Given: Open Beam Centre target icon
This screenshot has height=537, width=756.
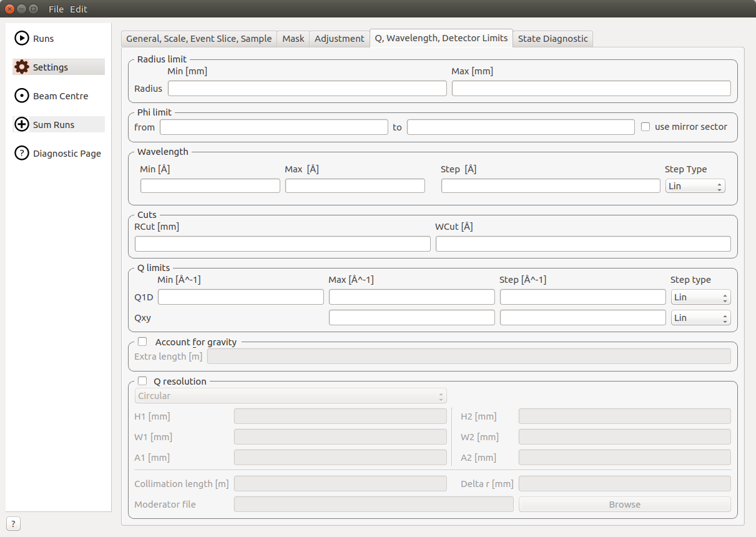Looking at the screenshot, I should (x=22, y=96).
